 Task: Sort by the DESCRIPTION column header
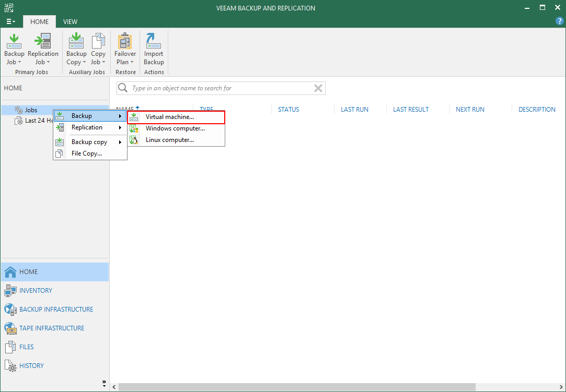[x=537, y=109]
